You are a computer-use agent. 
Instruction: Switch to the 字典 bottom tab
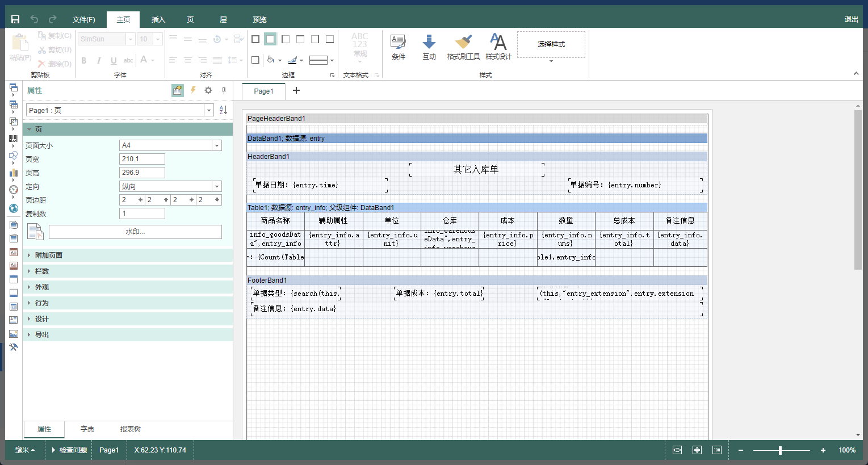point(87,429)
